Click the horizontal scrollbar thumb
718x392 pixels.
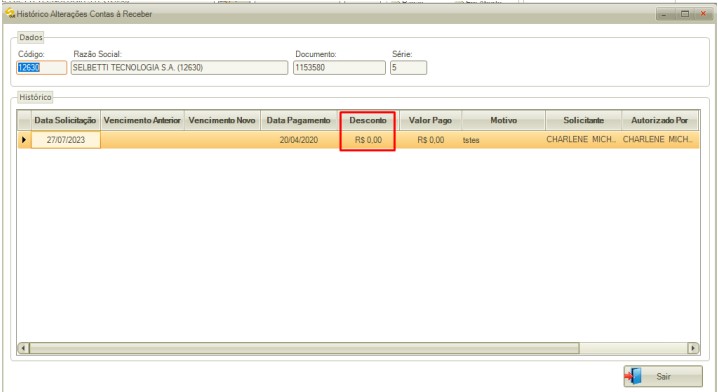point(304,348)
